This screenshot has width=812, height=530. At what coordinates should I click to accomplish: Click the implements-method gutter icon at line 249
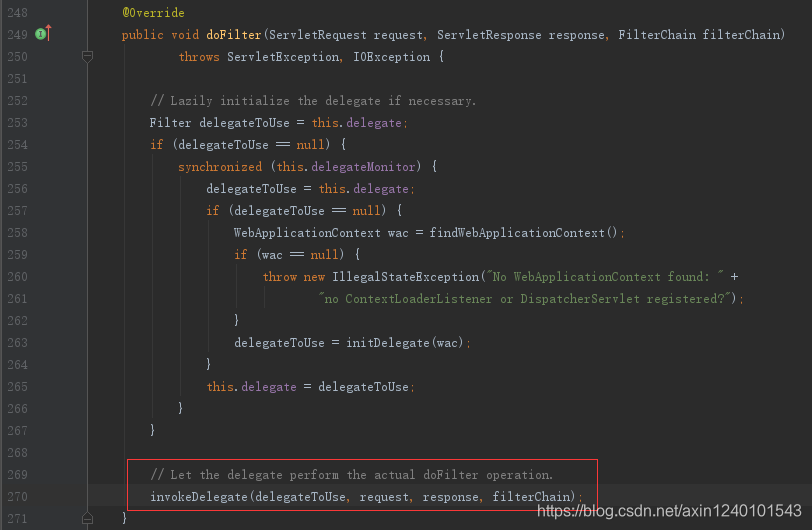[43, 34]
